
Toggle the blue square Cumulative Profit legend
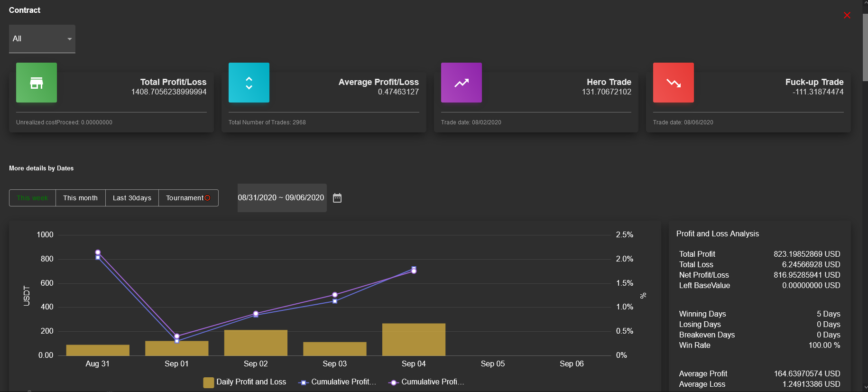[337, 382]
